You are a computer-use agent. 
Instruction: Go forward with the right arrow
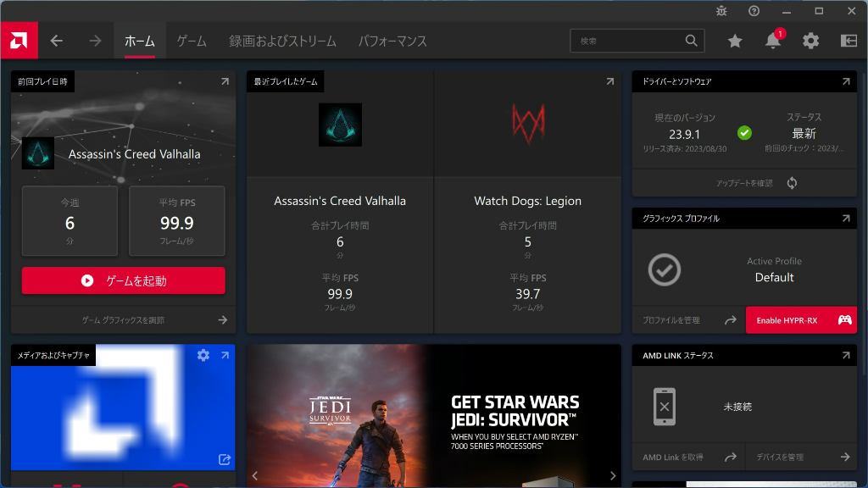tap(95, 41)
